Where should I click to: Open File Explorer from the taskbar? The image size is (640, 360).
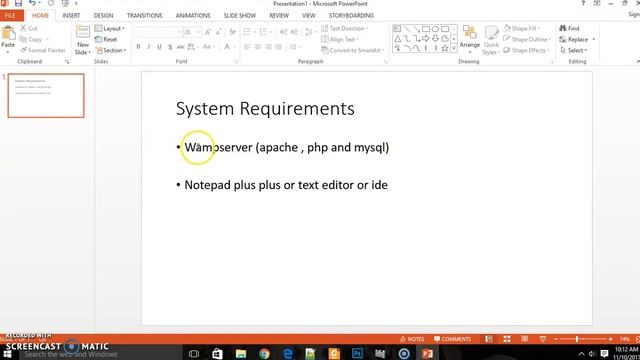pyautogui.click(x=241, y=353)
